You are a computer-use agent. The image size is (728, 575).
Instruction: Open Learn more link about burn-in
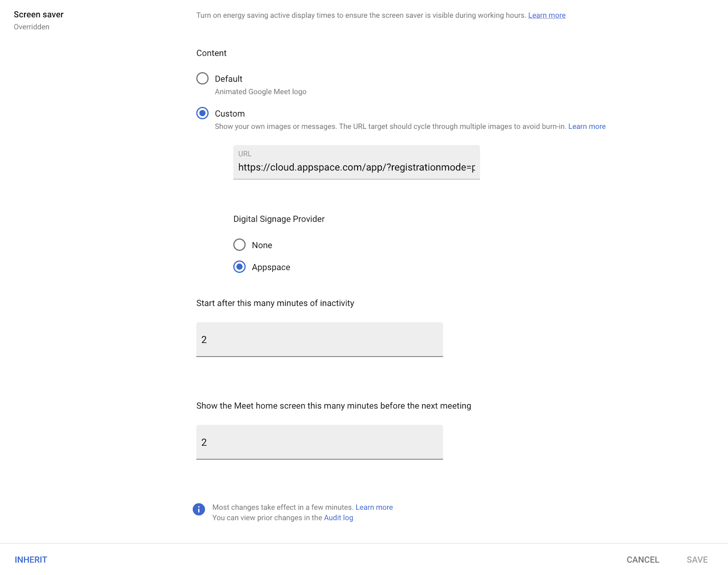coord(586,127)
